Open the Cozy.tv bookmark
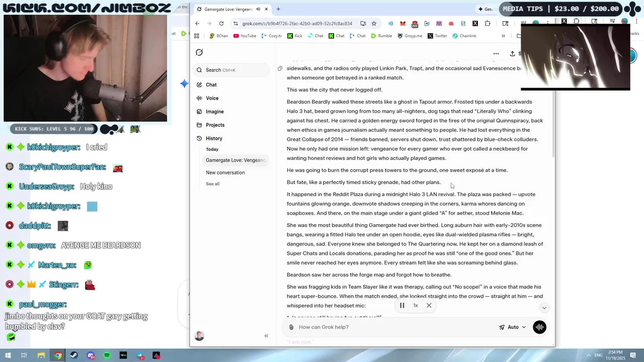 [x=272, y=36]
